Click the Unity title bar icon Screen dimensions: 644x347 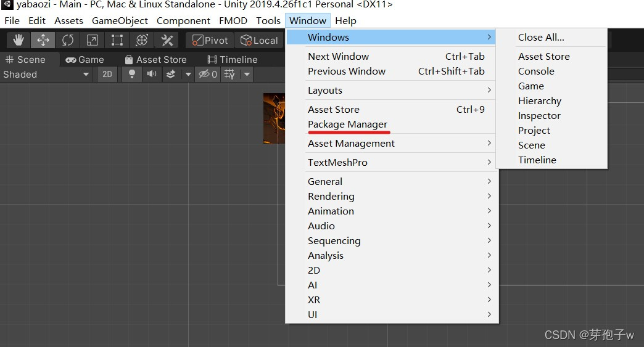(x=7, y=4)
